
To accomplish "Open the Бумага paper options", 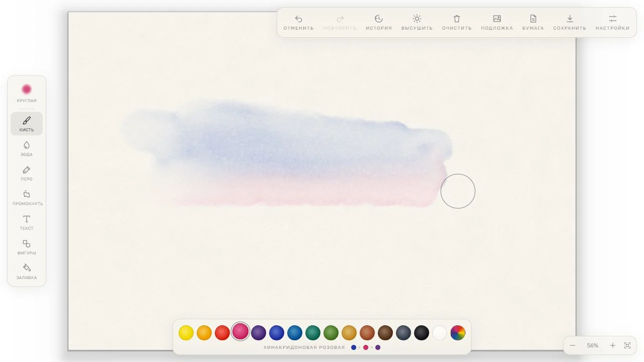I will (533, 23).
